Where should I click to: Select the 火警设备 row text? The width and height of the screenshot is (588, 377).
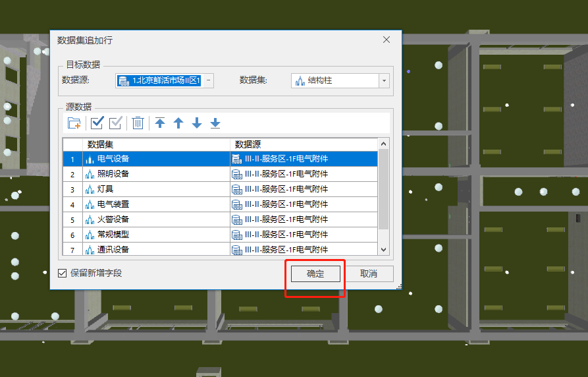[113, 219]
